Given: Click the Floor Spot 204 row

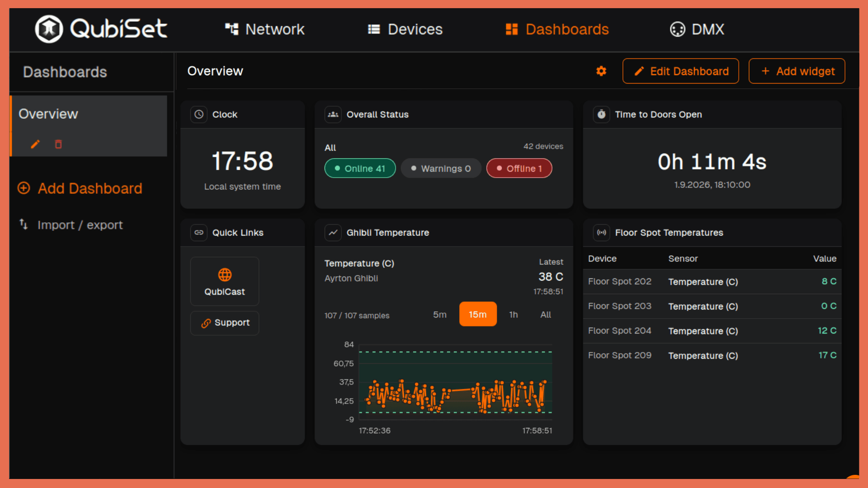Looking at the screenshot, I should click(x=712, y=331).
